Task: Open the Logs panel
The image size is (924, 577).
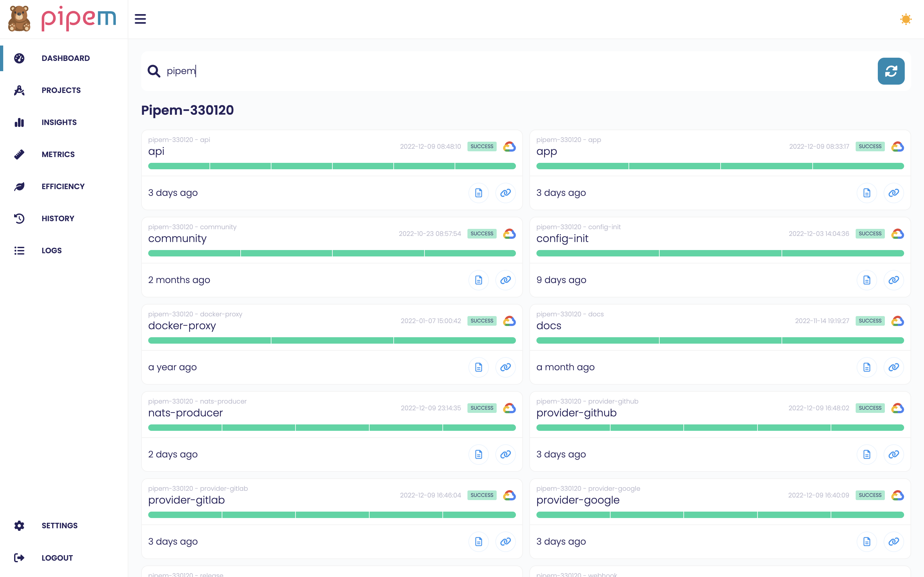Action: 52,250
